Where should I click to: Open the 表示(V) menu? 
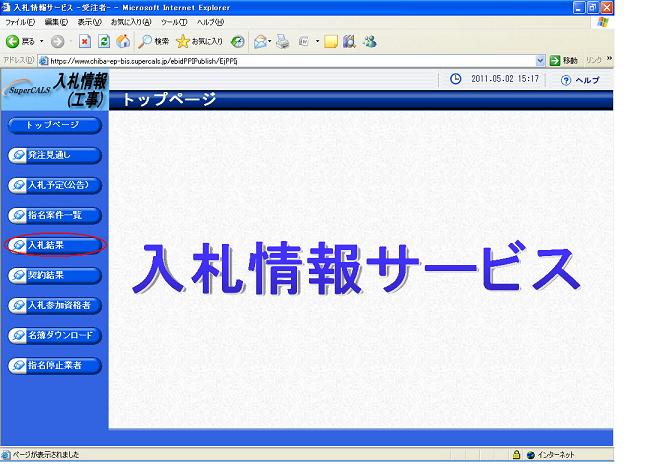pyautogui.click(x=89, y=22)
